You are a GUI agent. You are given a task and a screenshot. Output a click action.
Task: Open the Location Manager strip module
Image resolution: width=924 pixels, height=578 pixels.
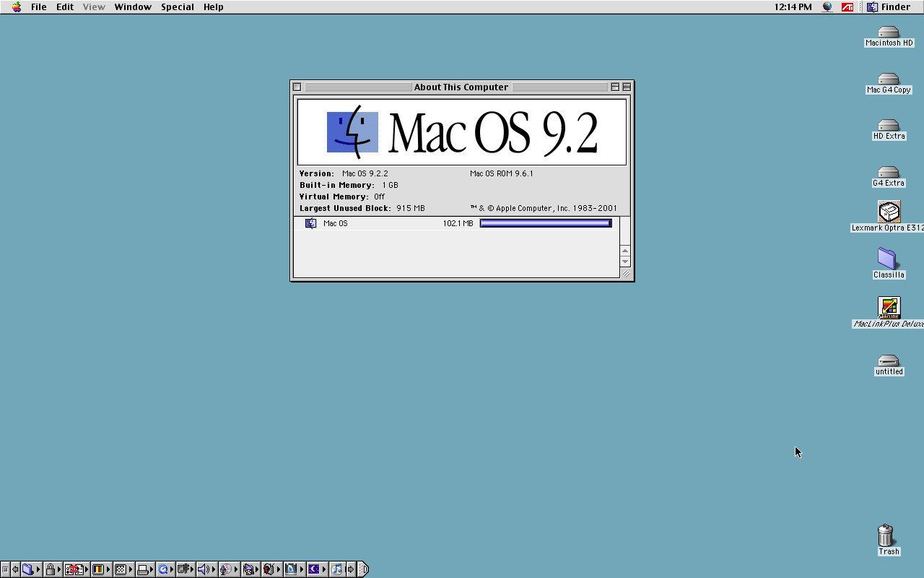click(x=186, y=569)
